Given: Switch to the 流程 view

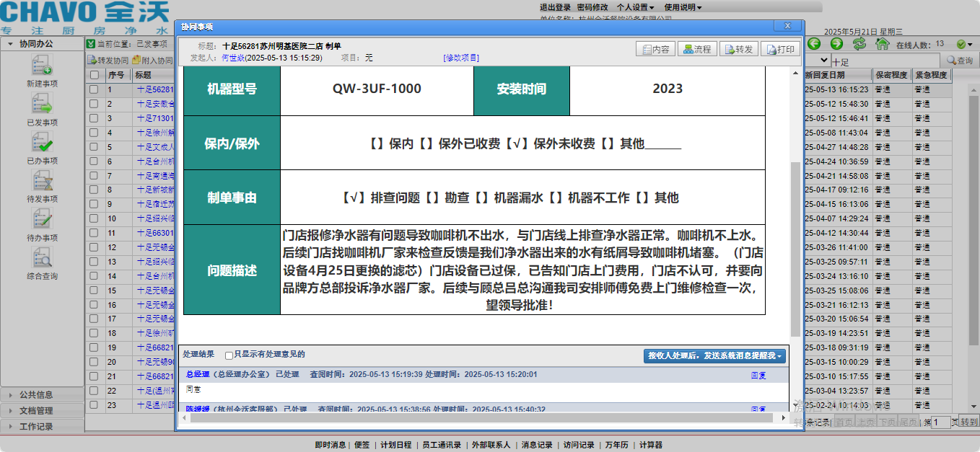Looking at the screenshot, I should (697, 49).
